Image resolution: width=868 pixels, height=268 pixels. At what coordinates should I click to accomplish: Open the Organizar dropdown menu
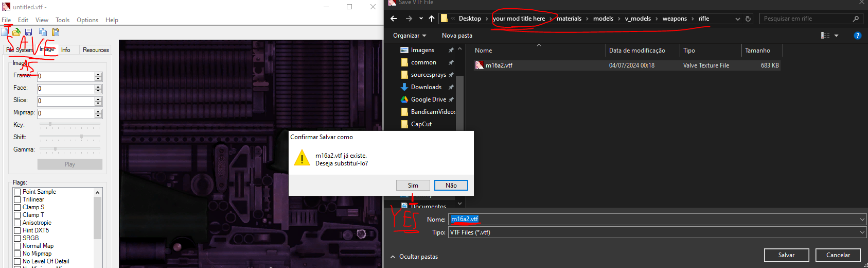[x=410, y=36]
